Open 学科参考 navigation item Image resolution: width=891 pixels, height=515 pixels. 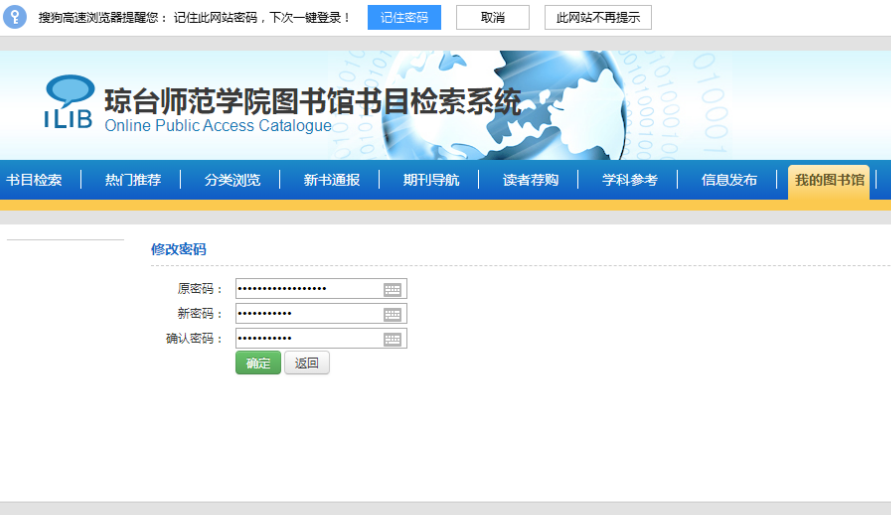(630, 180)
